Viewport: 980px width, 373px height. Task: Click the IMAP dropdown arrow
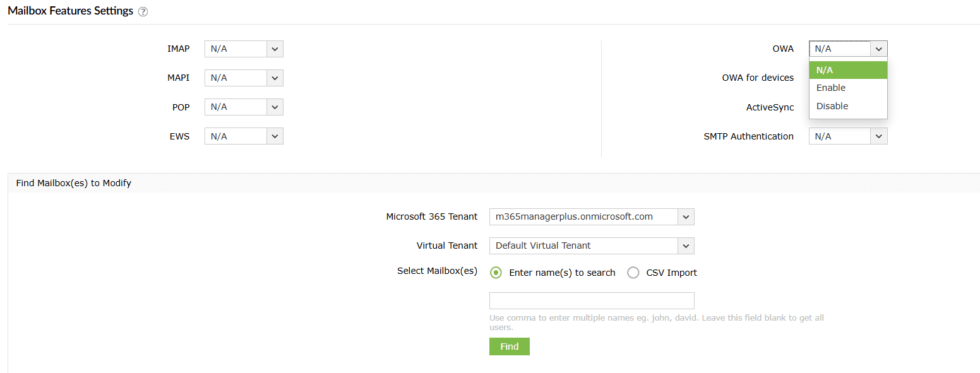(x=275, y=49)
